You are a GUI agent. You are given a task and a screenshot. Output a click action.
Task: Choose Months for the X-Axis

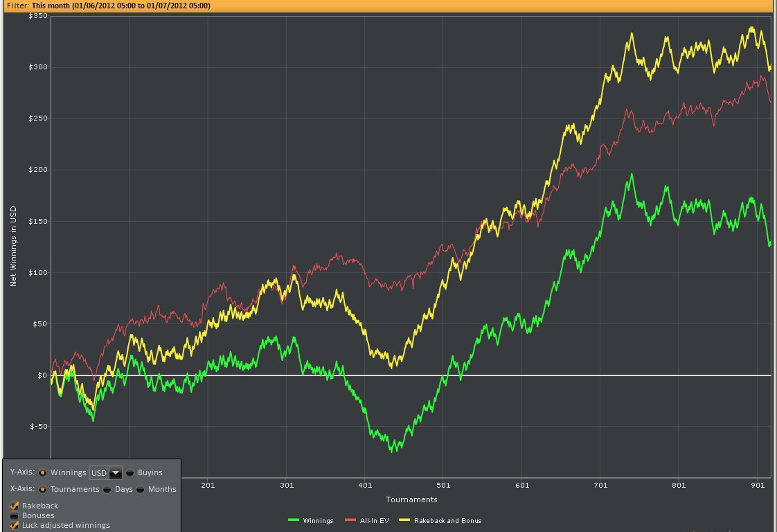point(141,489)
